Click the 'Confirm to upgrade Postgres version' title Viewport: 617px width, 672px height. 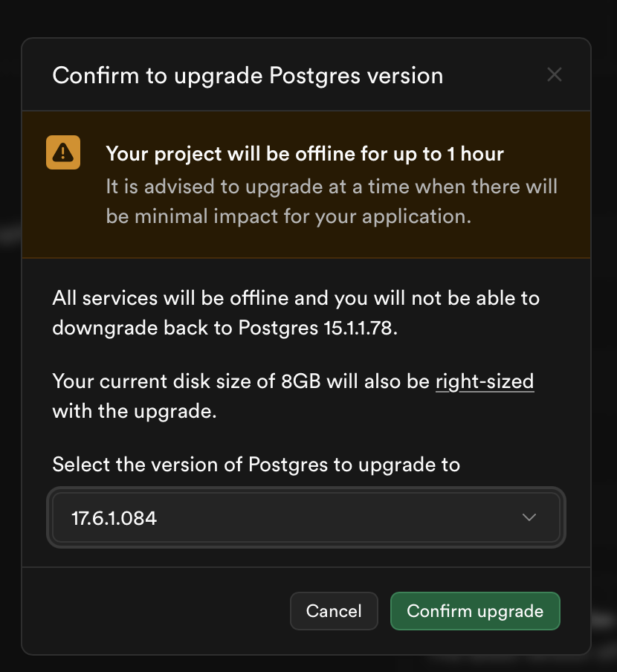248,75
